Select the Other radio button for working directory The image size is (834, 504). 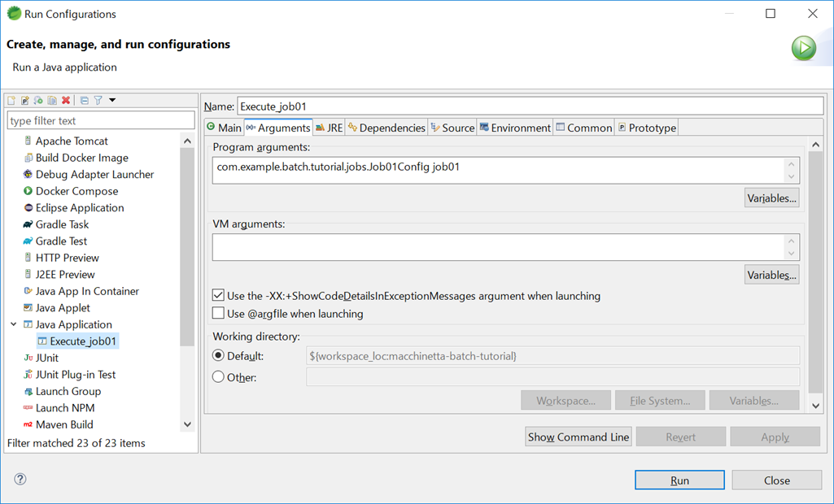218,377
